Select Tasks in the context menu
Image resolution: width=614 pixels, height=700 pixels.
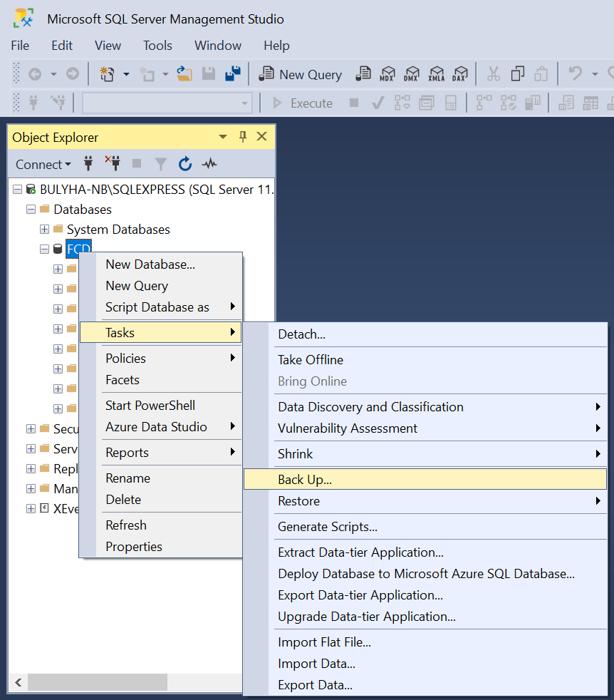[x=161, y=333]
